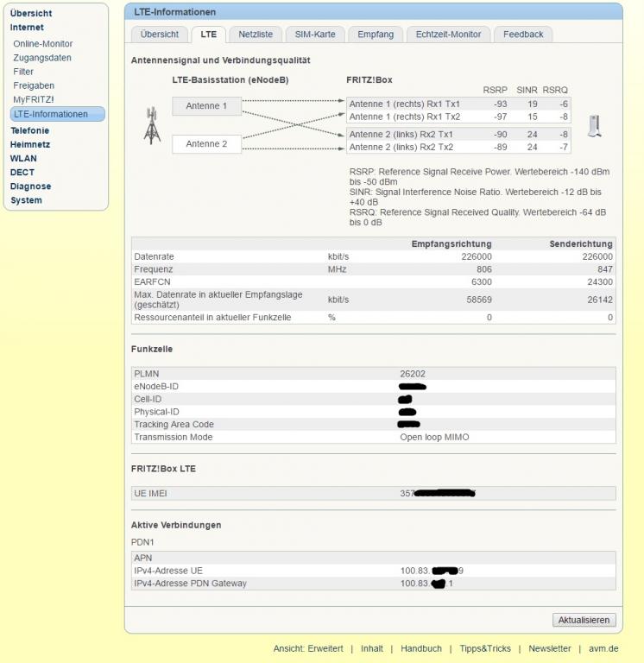This screenshot has width=644, height=663.
Task: Select Internet in the sidebar menu
Action: point(27,27)
